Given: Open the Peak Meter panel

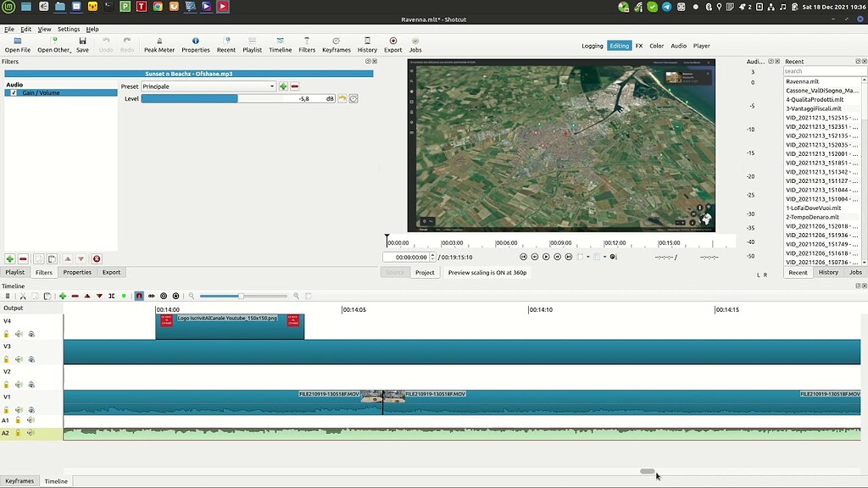Looking at the screenshot, I should pyautogui.click(x=159, y=45).
